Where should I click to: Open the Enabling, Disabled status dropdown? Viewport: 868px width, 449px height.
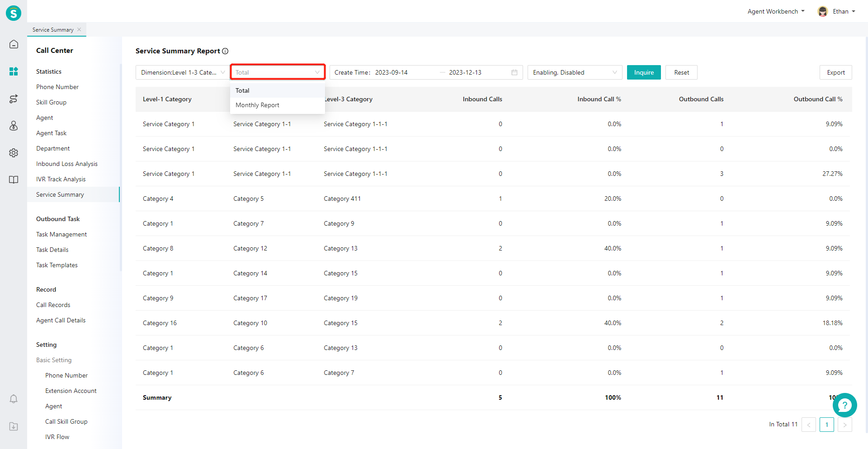(575, 72)
